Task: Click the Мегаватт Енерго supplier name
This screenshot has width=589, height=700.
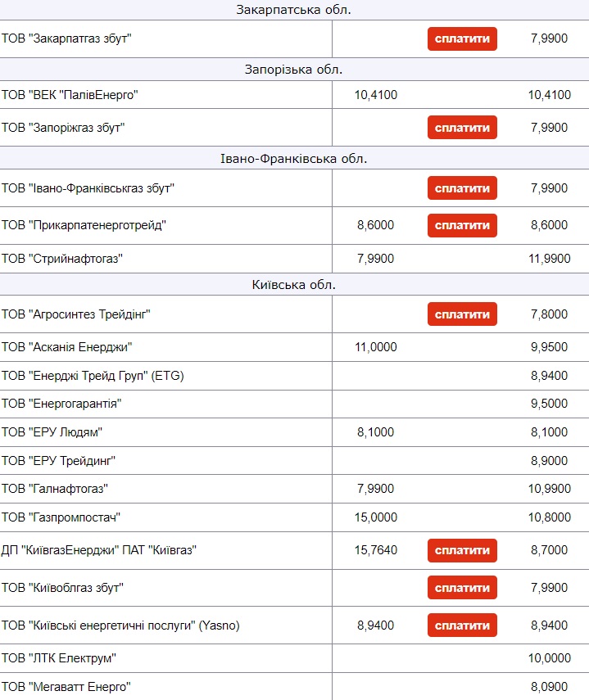Action: [66, 687]
